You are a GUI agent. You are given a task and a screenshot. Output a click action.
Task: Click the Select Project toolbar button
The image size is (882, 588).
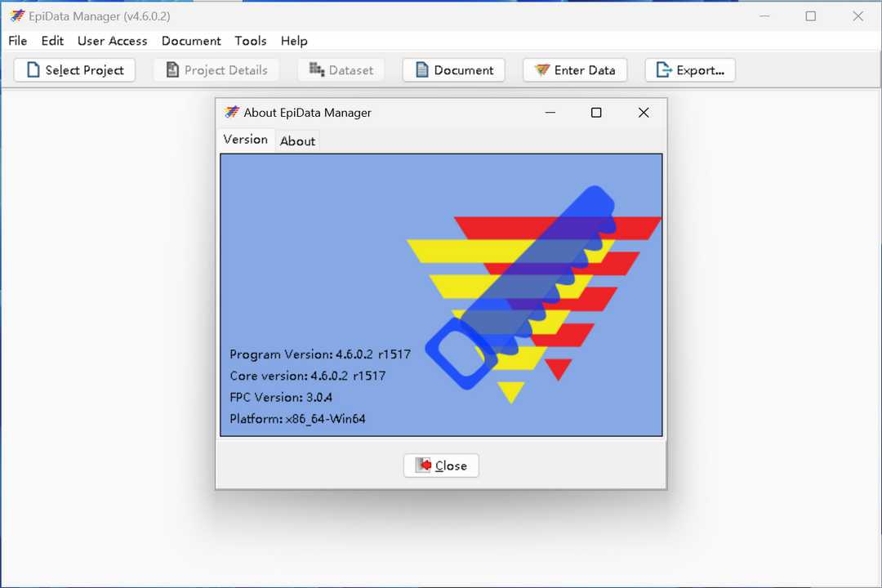click(74, 70)
